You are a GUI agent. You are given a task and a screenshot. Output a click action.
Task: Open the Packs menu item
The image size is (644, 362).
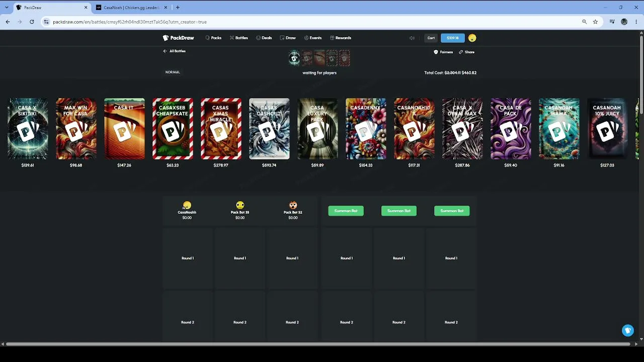pyautogui.click(x=213, y=38)
